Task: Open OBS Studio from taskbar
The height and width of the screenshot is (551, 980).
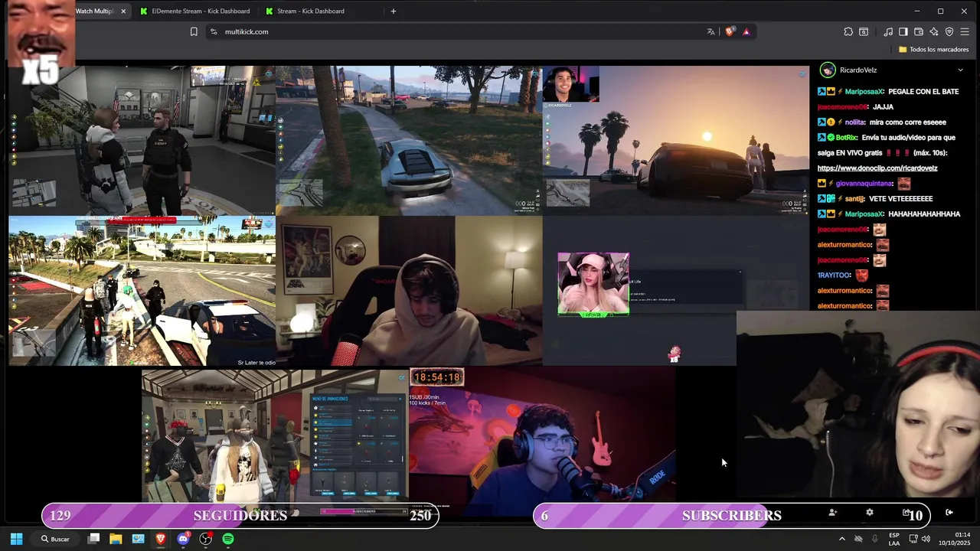Action: point(206,539)
